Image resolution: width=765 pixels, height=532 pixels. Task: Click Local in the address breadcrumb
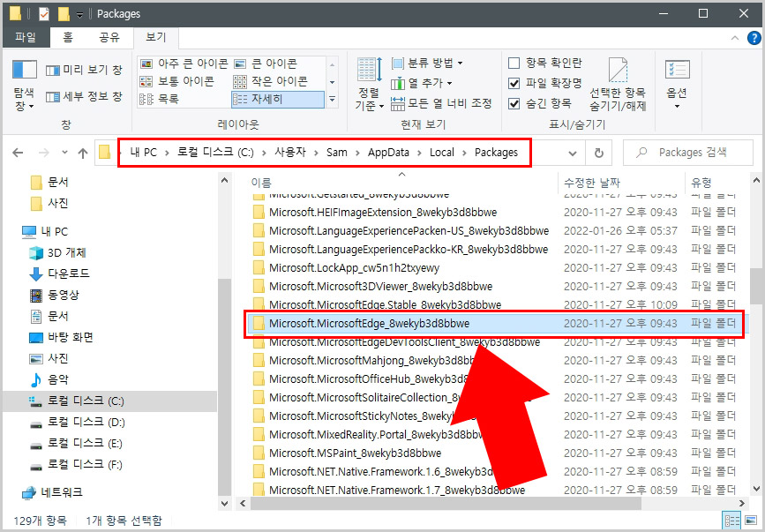click(442, 153)
